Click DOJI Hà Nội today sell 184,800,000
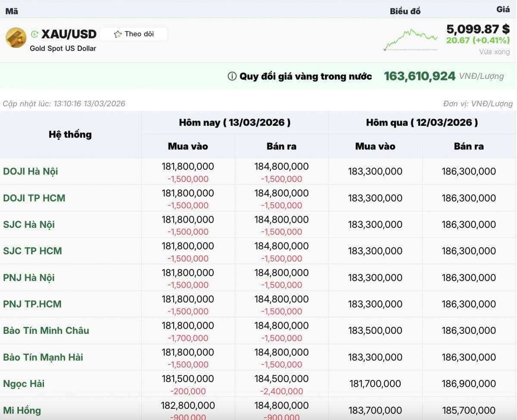The height and width of the screenshot is (420, 517). (281, 166)
